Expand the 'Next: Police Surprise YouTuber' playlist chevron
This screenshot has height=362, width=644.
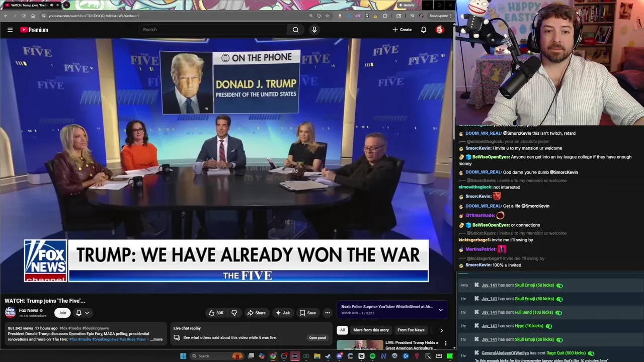[441, 310]
